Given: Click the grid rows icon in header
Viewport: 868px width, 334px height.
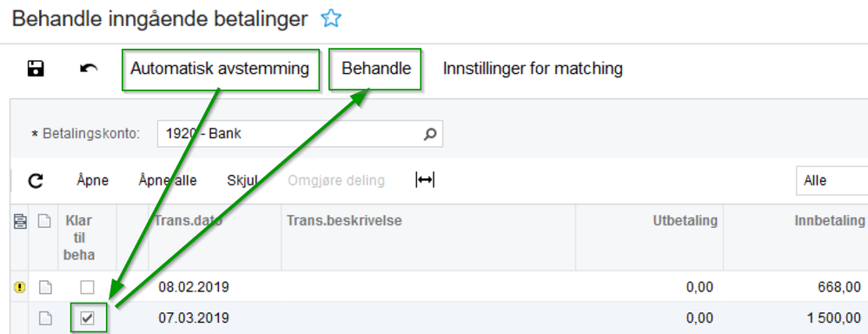Looking at the screenshot, I should click(19, 221).
